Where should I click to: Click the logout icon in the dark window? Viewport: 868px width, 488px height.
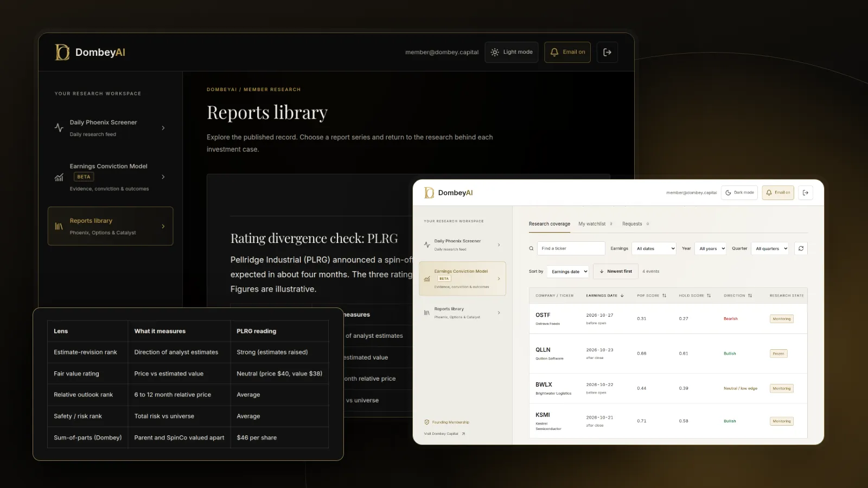(x=607, y=52)
